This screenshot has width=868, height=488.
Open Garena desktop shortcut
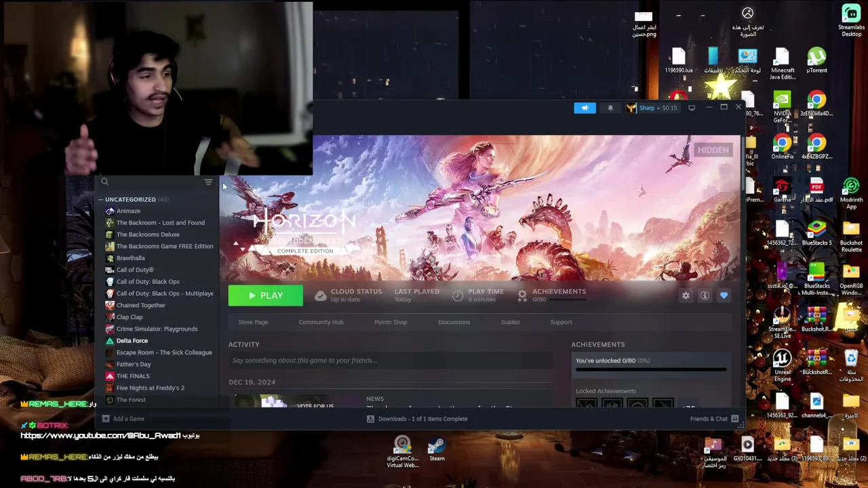782,190
